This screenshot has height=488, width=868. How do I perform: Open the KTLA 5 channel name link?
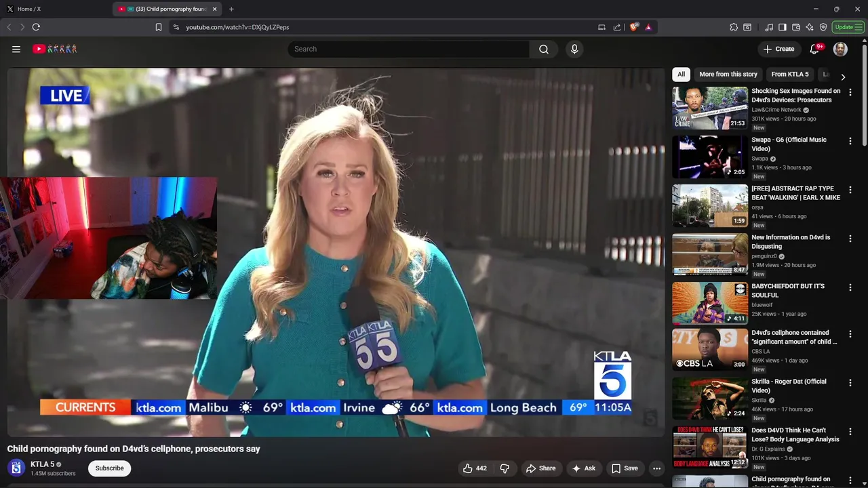[42, 464]
